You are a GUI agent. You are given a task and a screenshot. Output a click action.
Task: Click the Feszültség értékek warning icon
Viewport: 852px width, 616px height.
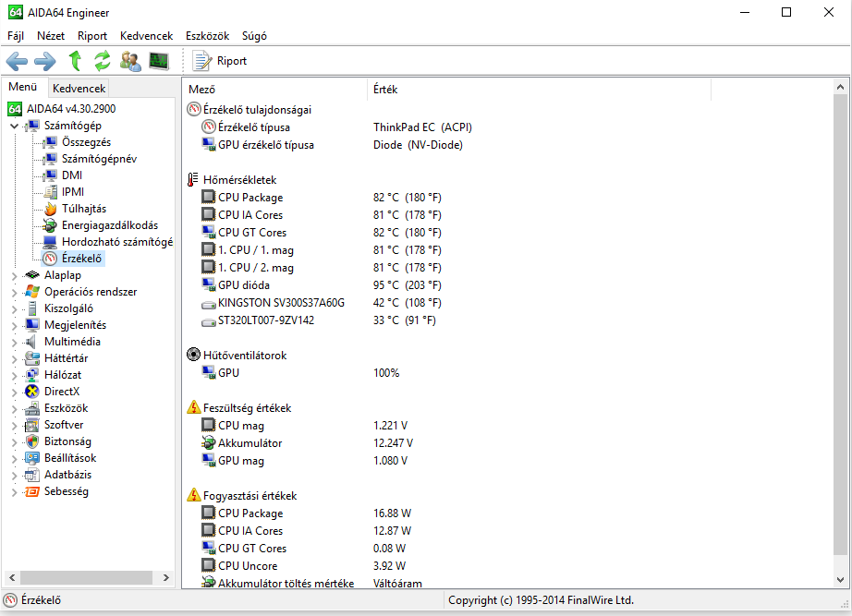(193, 407)
